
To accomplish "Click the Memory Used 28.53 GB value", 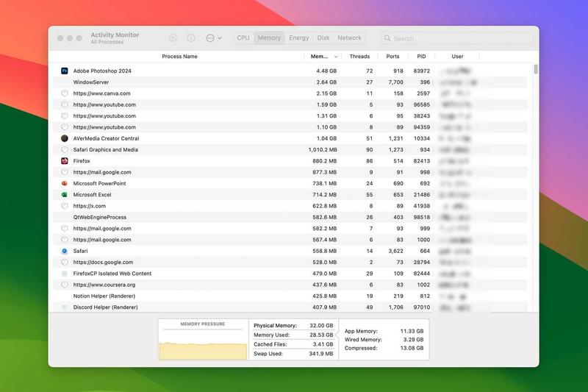I will click(x=321, y=335).
